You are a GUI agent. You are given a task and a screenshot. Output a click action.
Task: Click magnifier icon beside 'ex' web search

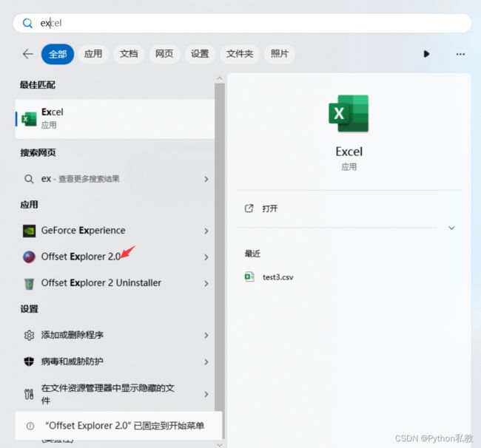coord(29,179)
